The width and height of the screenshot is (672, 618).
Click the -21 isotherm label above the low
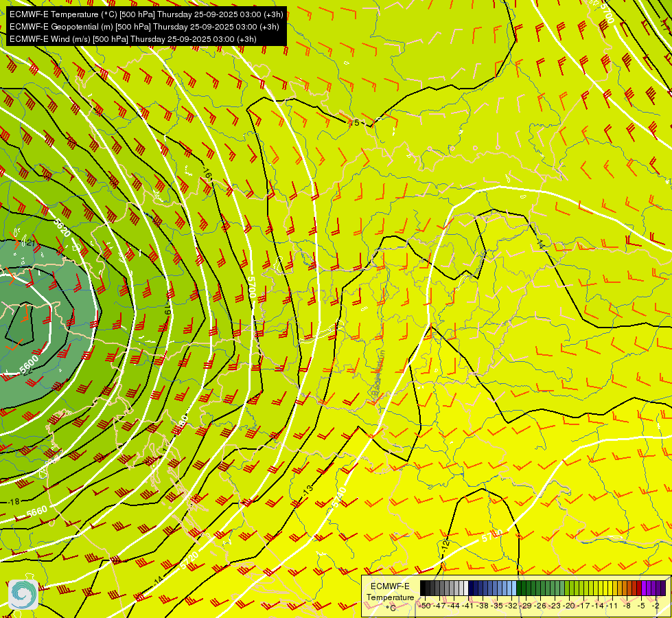(x=31, y=243)
